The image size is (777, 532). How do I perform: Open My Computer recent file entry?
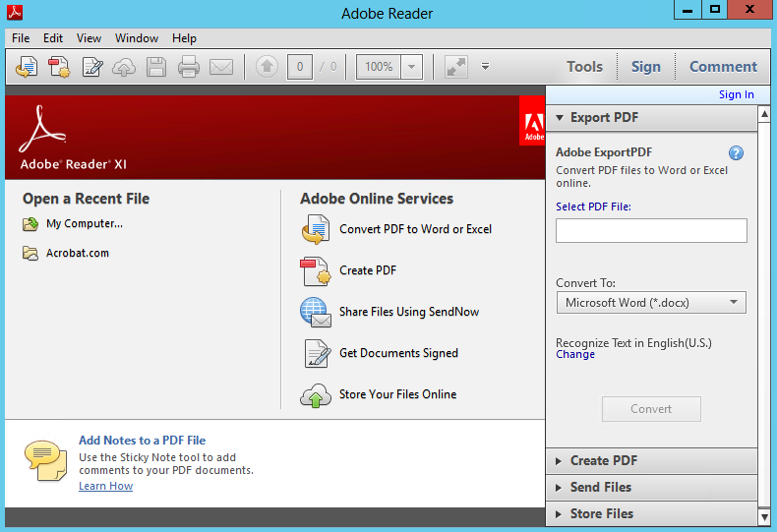(x=85, y=224)
